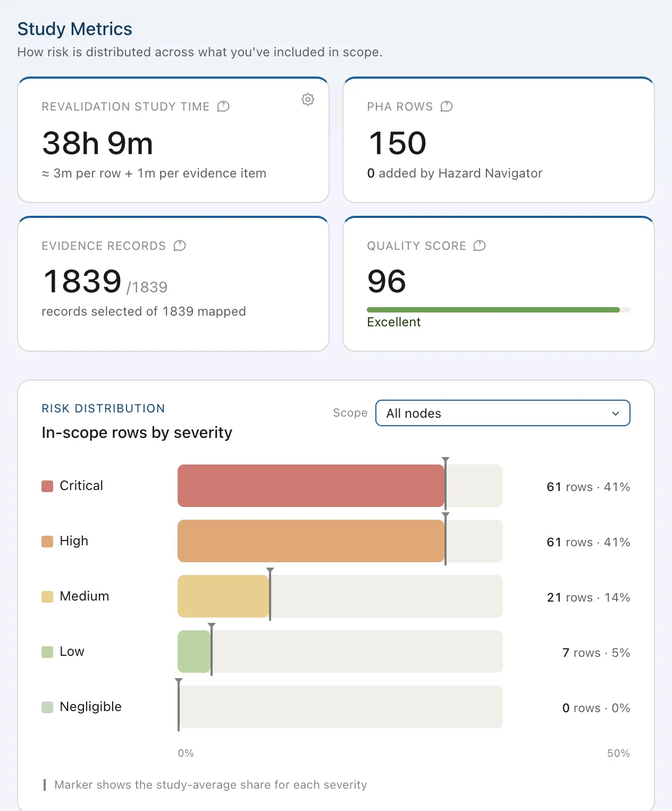672x811 pixels.
Task: Click the Risk Distribution section label
Action: 103,408
